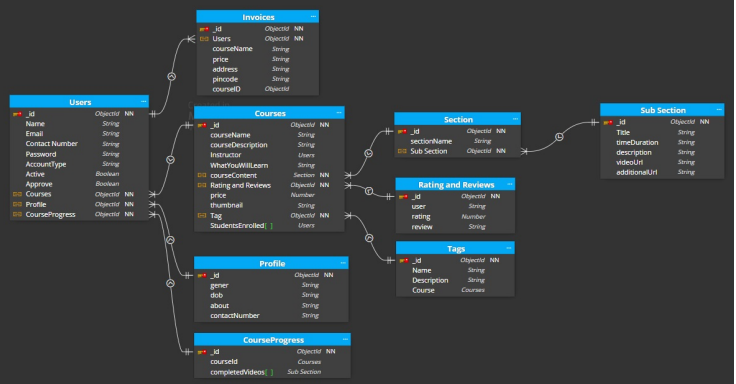Click the Courses Rating and Reviews key icon

(202, 185)
